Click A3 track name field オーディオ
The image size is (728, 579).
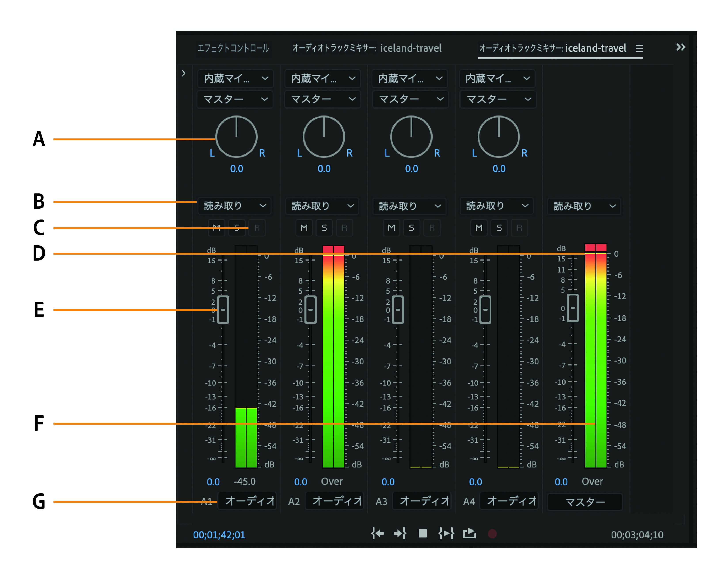422,501
